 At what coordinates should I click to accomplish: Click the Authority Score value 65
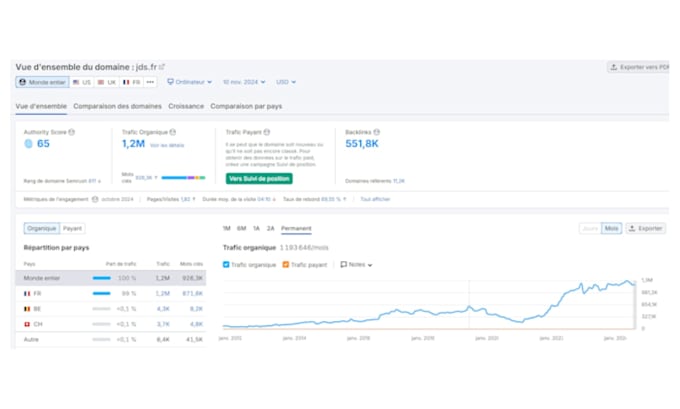(43, 144)
